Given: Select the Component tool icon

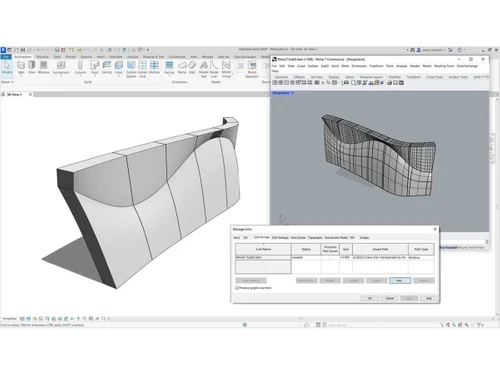Looking at the screenshot, I should click(61, 65).
